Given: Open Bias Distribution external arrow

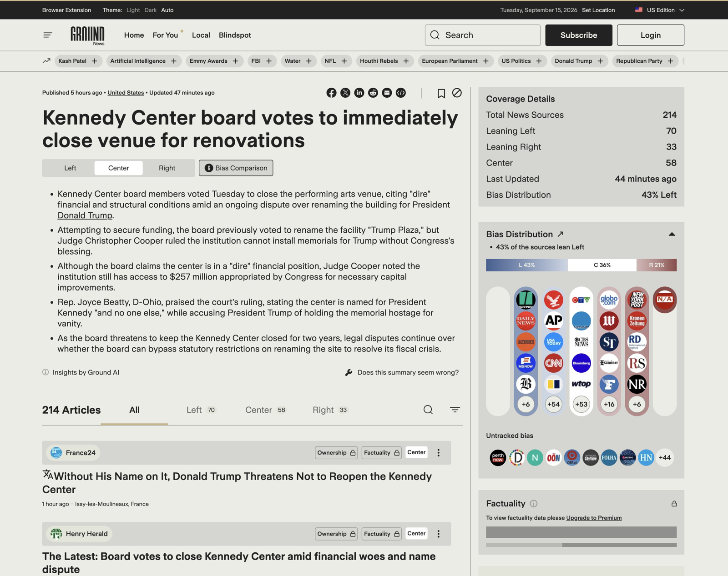Looking at the screenshot, I should (x=561, y=234).
